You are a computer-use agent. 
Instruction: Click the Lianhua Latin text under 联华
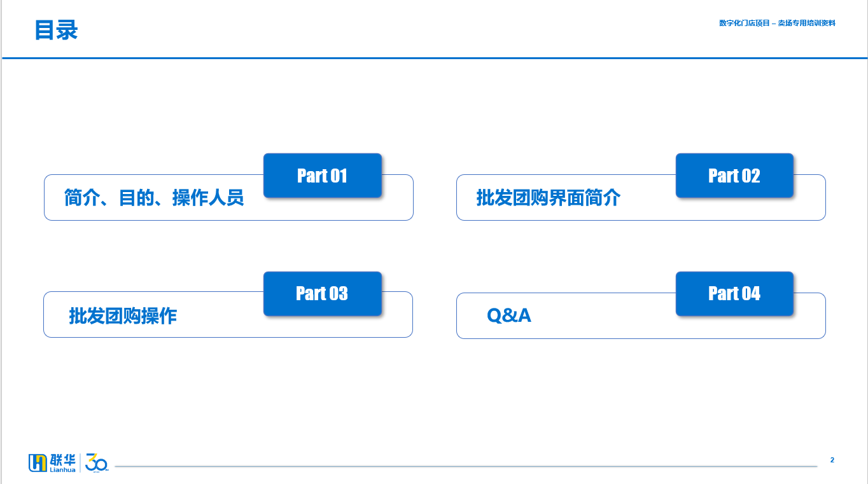pyautogui.click(x=62, y=470)
